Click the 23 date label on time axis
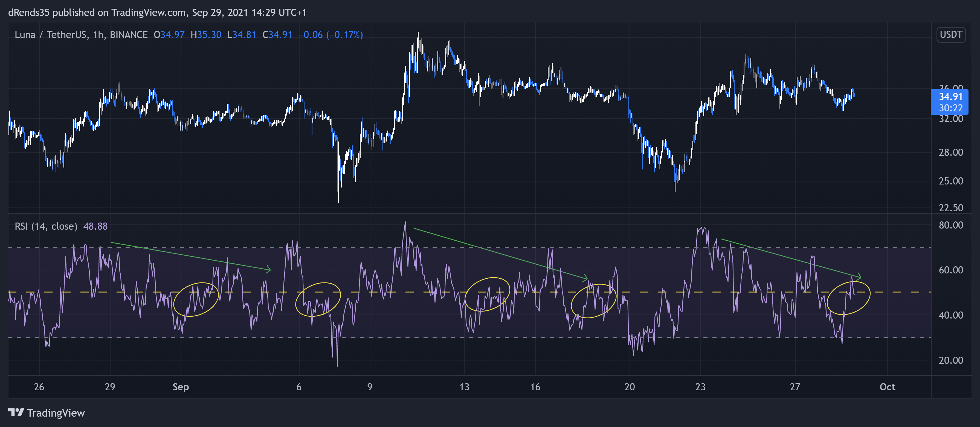Screen dimensions: 980x427 [x=700, y=387]
